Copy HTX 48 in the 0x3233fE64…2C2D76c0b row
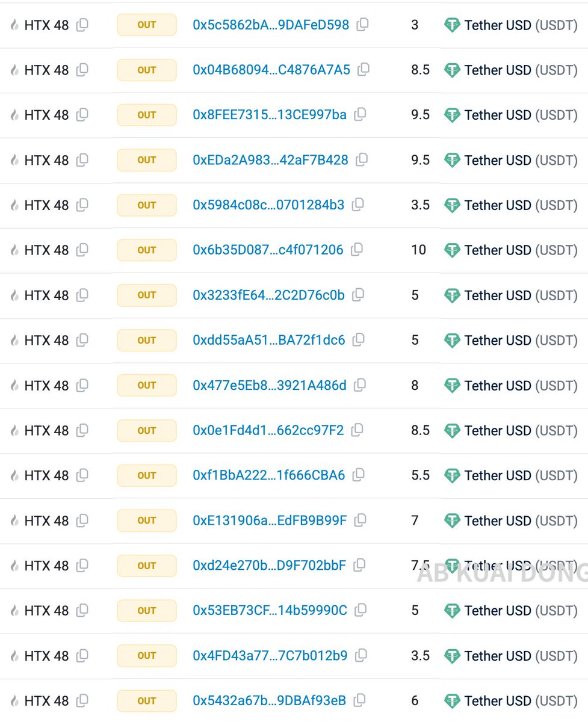The image size is (588, 722). [82, 295]
